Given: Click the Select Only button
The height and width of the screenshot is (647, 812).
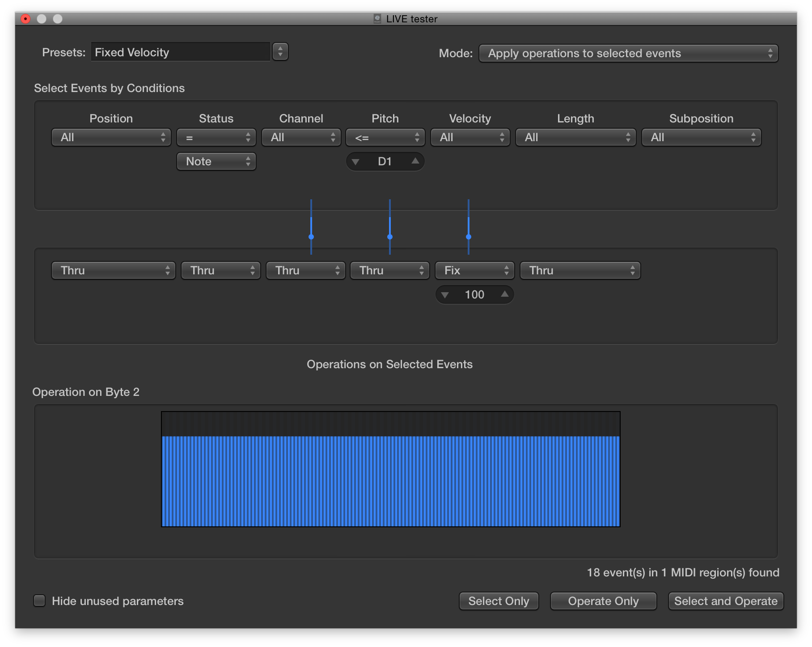Looking at the screenshot, I should pos(498,601).
